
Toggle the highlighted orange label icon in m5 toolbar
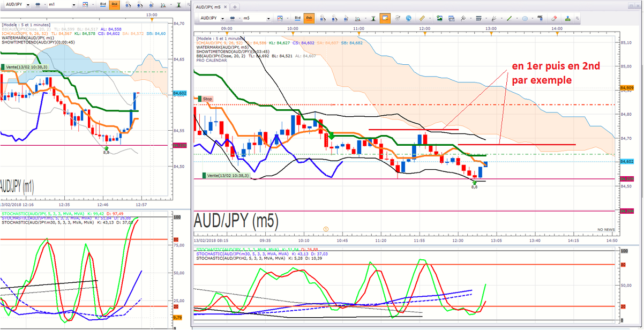pos(385,18)
